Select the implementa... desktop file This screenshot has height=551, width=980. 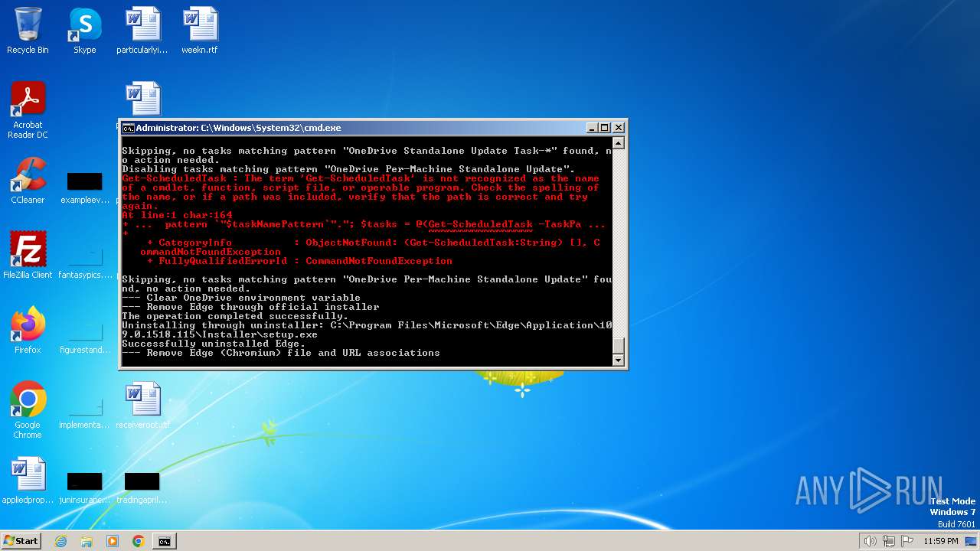[84, 412]
